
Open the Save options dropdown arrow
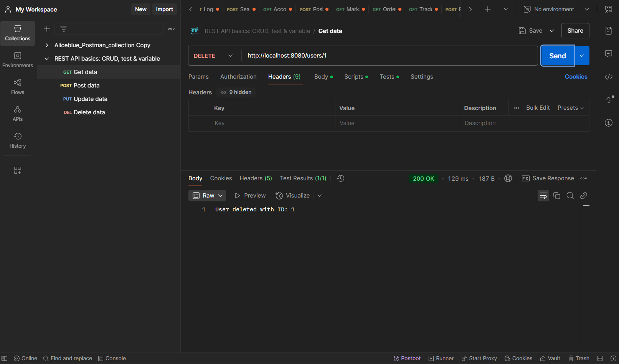pyautogui.click(x=552, y=31)
